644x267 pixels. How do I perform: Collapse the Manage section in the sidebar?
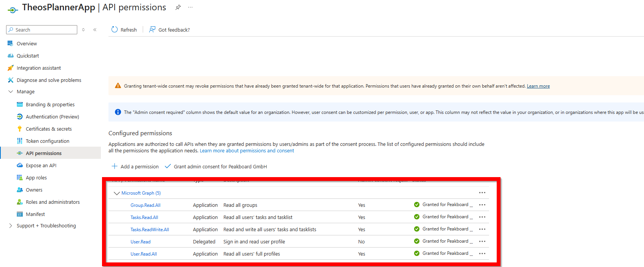click(x=11, y=91)
